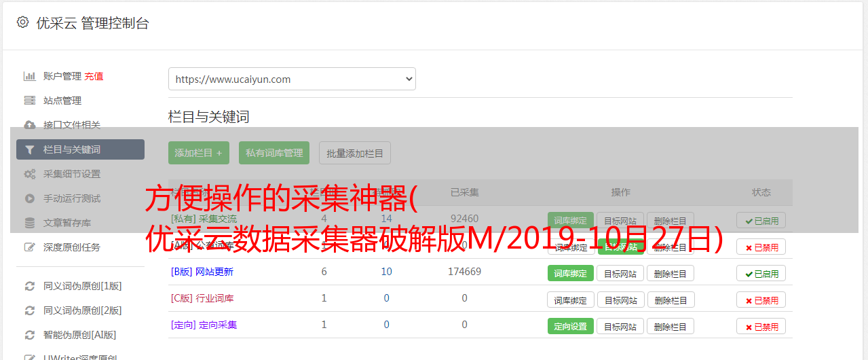Click the database icon for 文章暂存库
Viewport: 868px width, 360px height.
click(x=30, y=223)
